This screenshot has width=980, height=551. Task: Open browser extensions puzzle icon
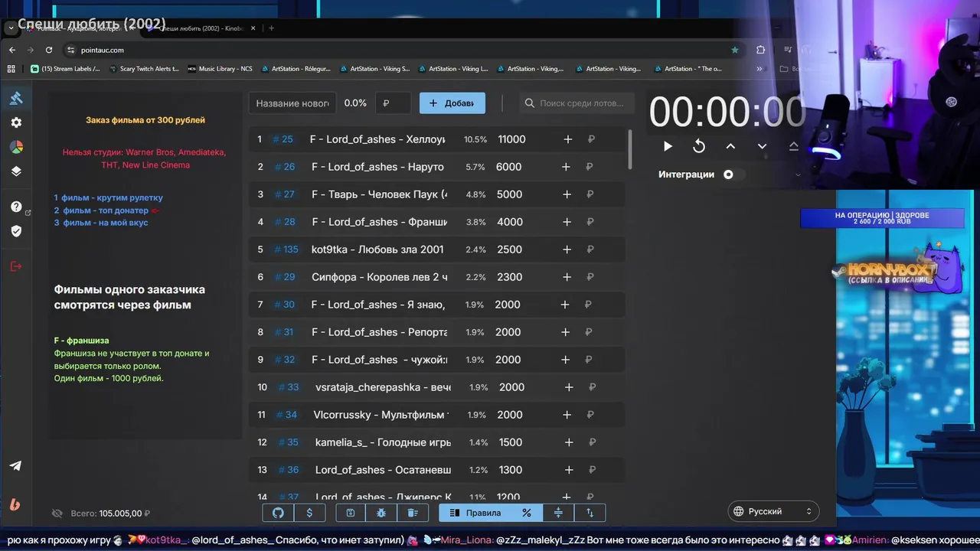click(760, 50)
